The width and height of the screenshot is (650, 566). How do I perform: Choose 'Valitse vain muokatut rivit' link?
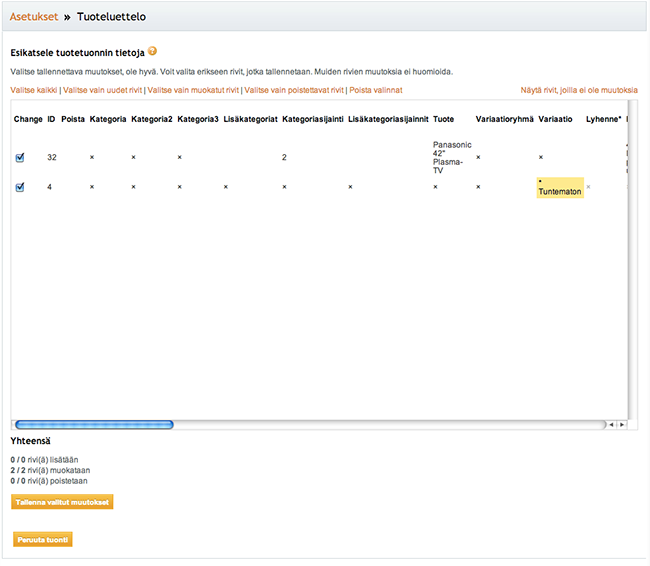pos(193,90)
